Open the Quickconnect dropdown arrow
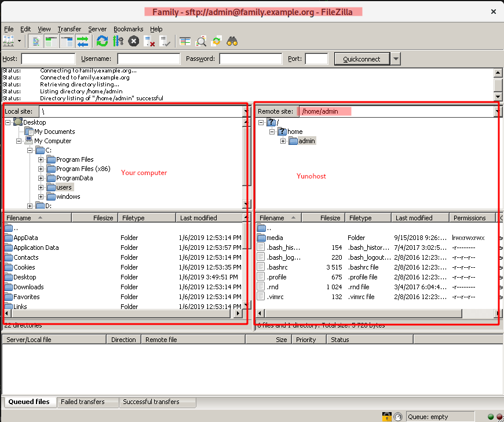The image size is (504, 422). 396,59
